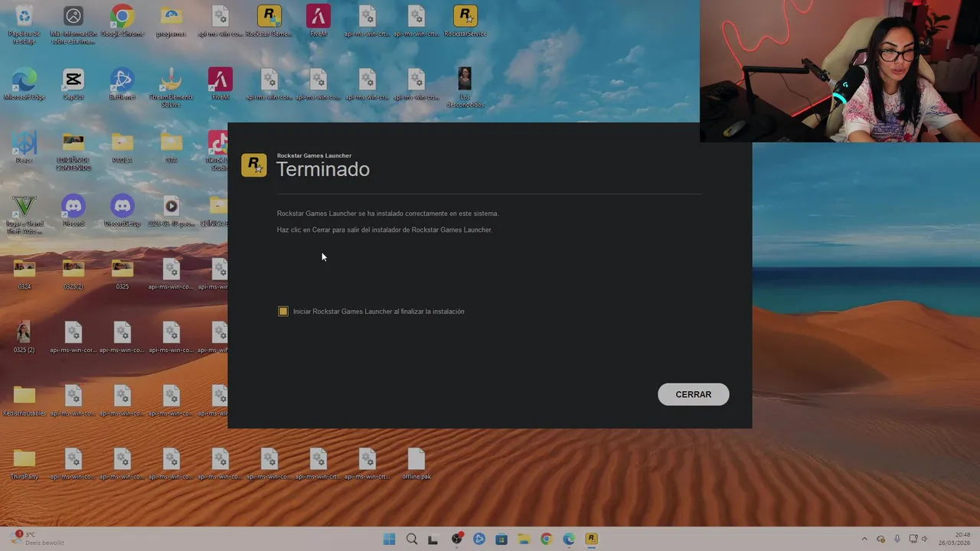Open StreamElements SE.Live desktop shortcut

tap(171, 87)
